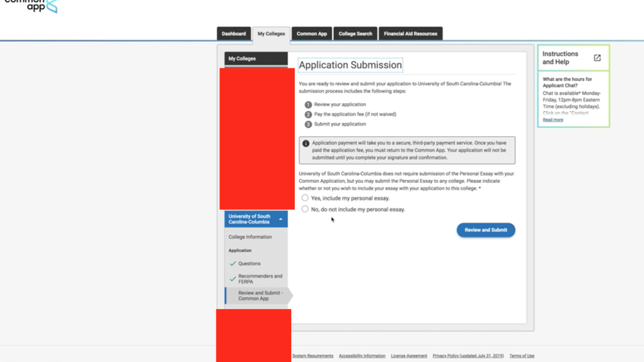Click the Instructions and Help heading

coord(560,58)
